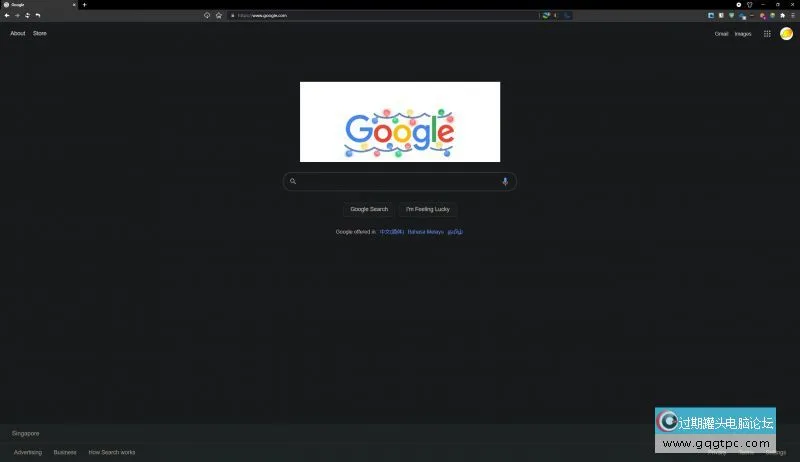Click the green shield extension icon
Image resolution: width=800 pixels, height=462 pixels.
(x=731, y=15)
